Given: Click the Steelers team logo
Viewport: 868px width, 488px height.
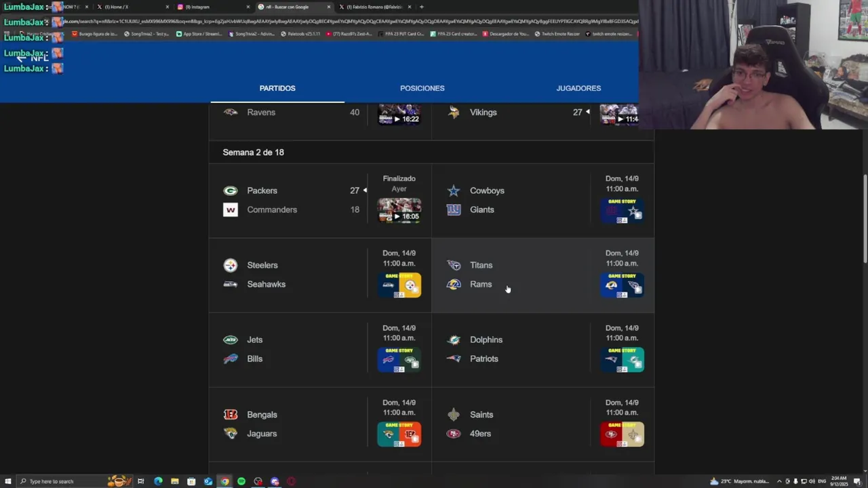Looking at the screenshot, I should [x=231, y=265].
